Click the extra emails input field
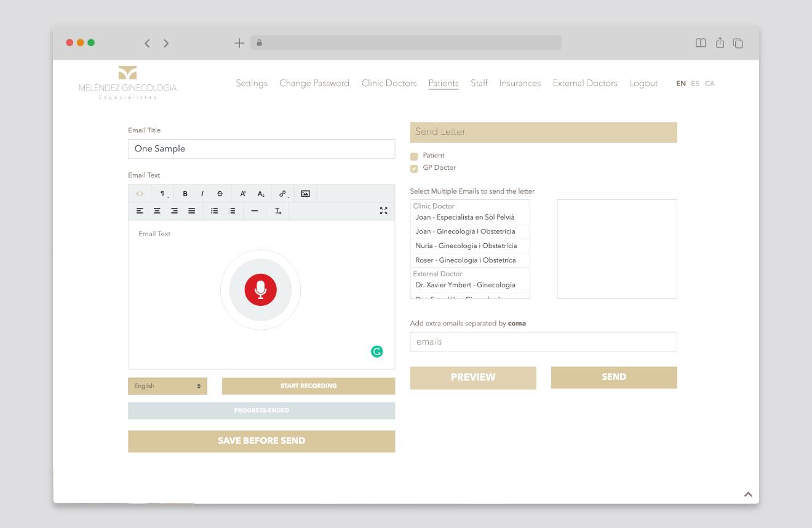This screenshot has width=812, height=528. (543, 342)
